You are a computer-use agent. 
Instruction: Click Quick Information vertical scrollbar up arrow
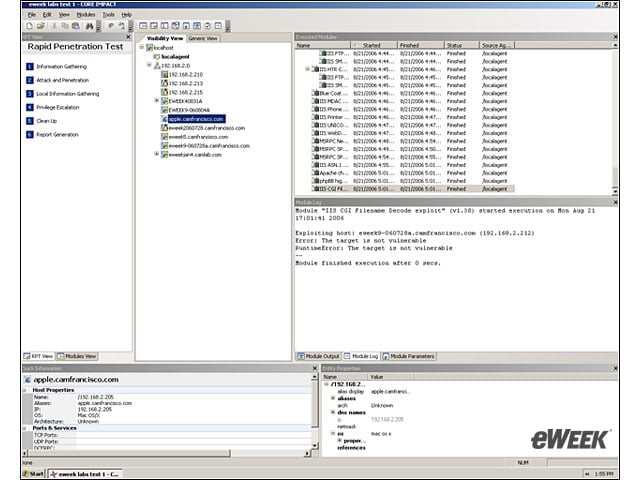pos(315,377)
